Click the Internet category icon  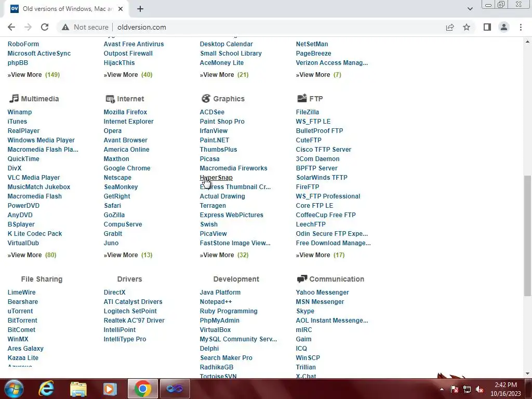[110, 99]
